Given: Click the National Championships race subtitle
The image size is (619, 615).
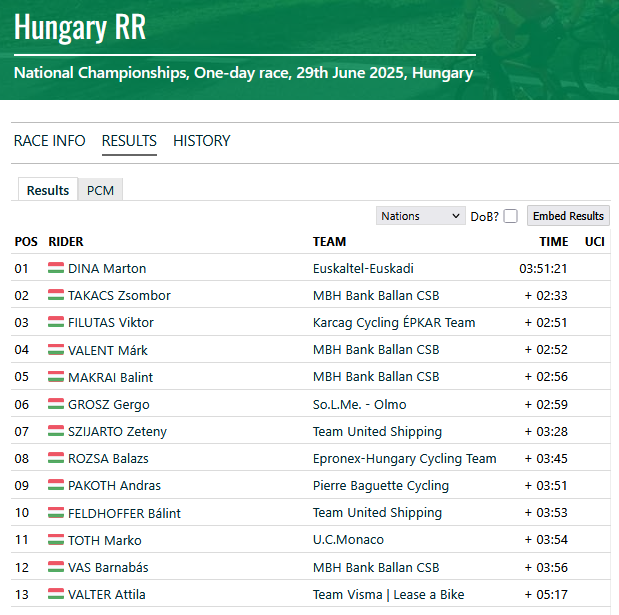Looking at the screenshot, I should 244,73.
